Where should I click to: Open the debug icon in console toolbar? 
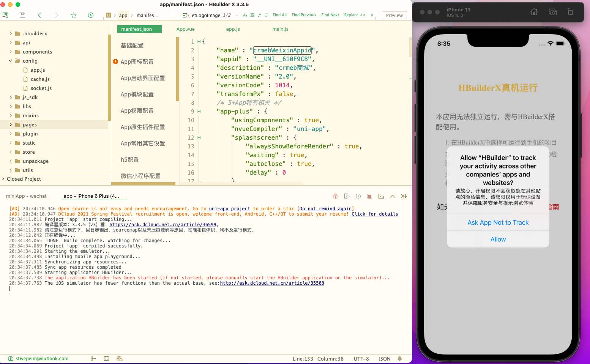point(335,196)
